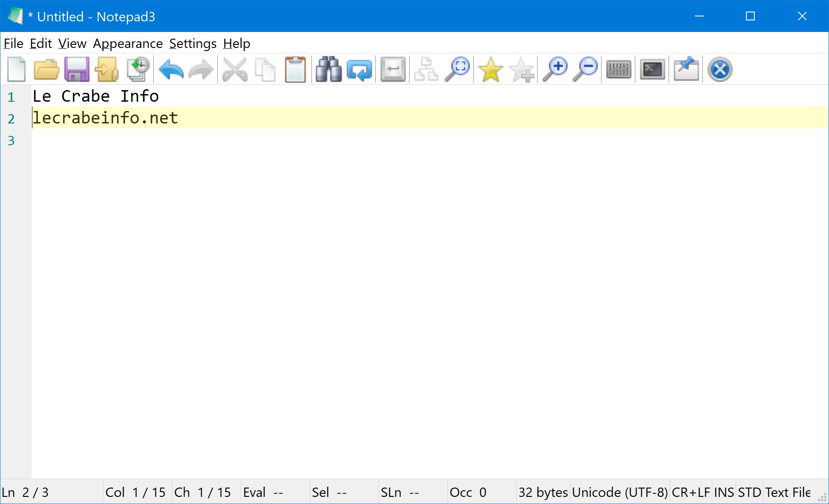Click the blue circle X exit icon
Screen dimensions: 829x504
(x=720, y=69)
